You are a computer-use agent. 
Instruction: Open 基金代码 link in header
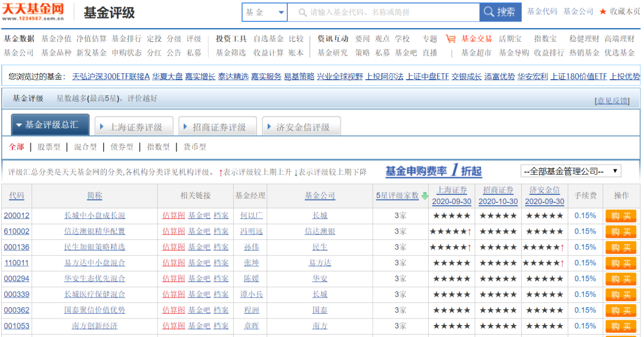[x=542, y=11]
